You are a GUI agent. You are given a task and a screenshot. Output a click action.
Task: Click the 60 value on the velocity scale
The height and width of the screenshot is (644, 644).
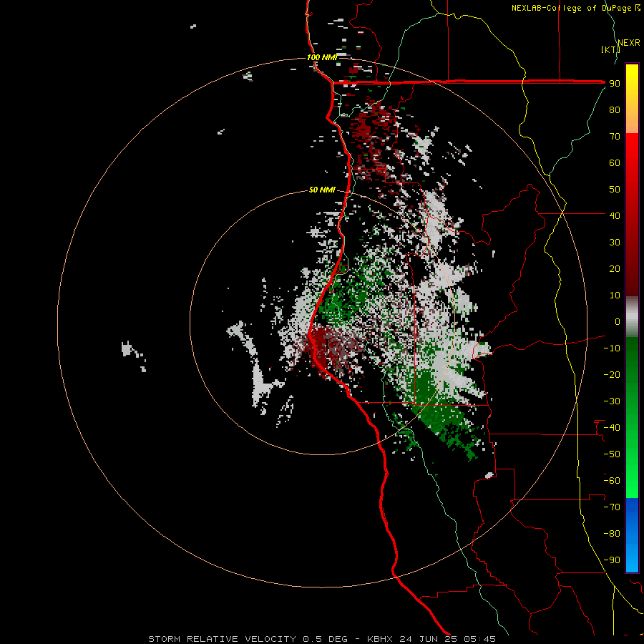(x=615, y=163)
